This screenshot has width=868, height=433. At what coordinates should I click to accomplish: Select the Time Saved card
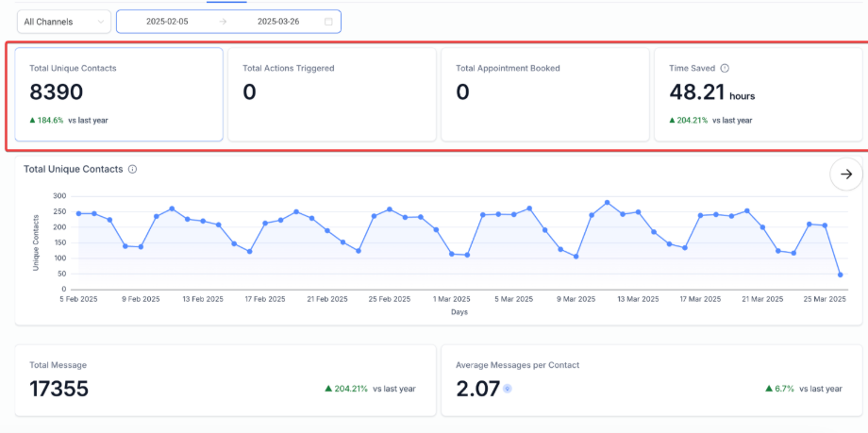757,94
